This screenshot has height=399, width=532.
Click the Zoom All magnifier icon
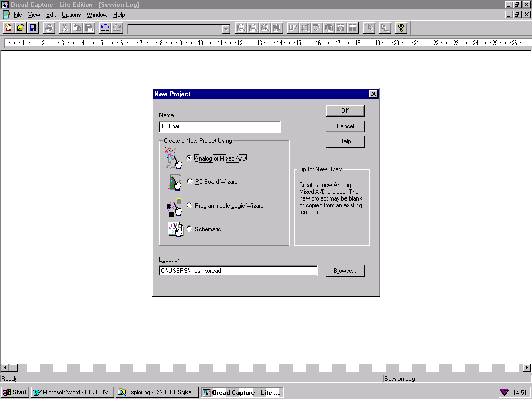tap(277, 28)
